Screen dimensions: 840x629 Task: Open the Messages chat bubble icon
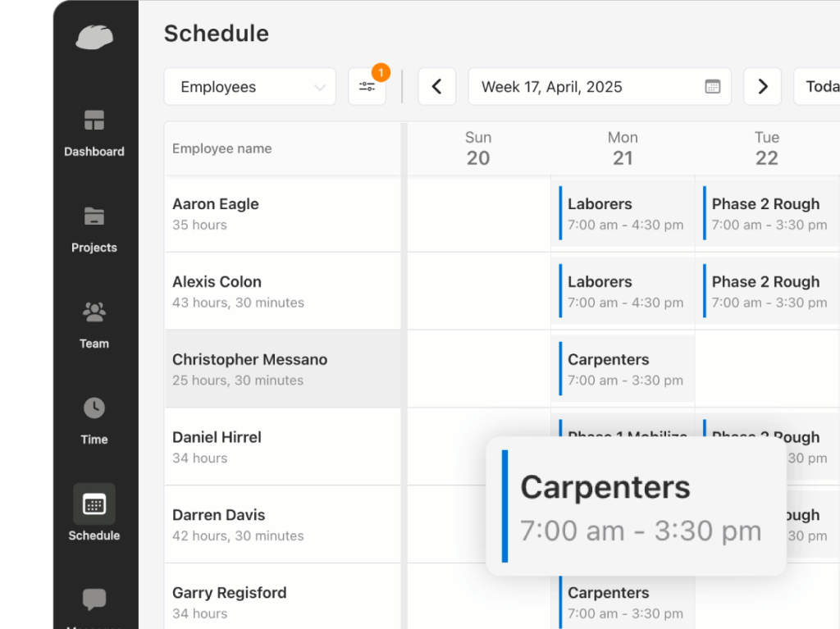94,599
